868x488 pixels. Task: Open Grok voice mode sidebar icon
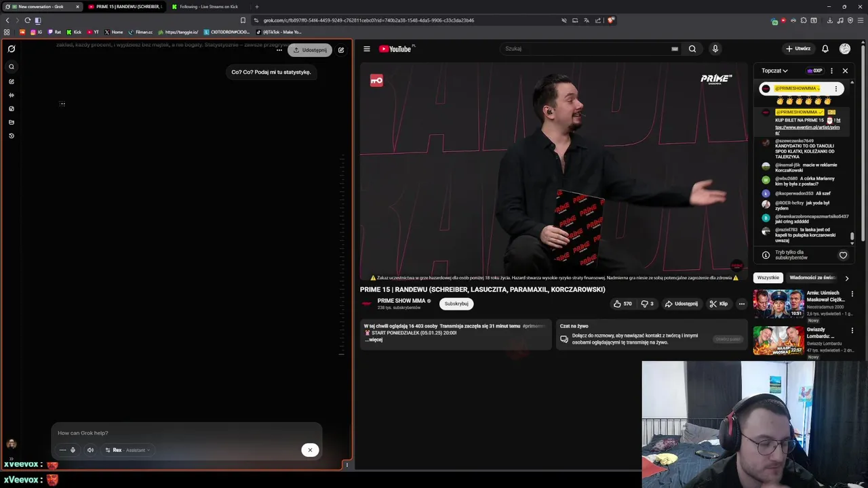(12, 95)
